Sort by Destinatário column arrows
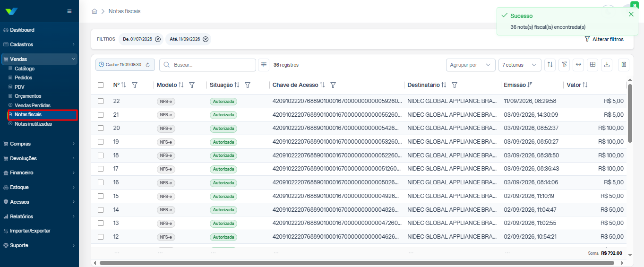The width and height of the screenshot is (644, 267). click(x=444, y=85)
